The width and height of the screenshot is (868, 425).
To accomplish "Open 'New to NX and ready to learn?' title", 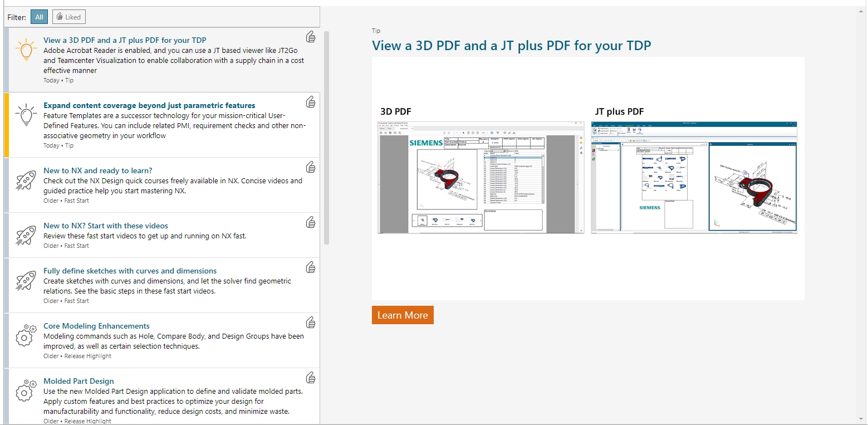I will tap(97, 170).
